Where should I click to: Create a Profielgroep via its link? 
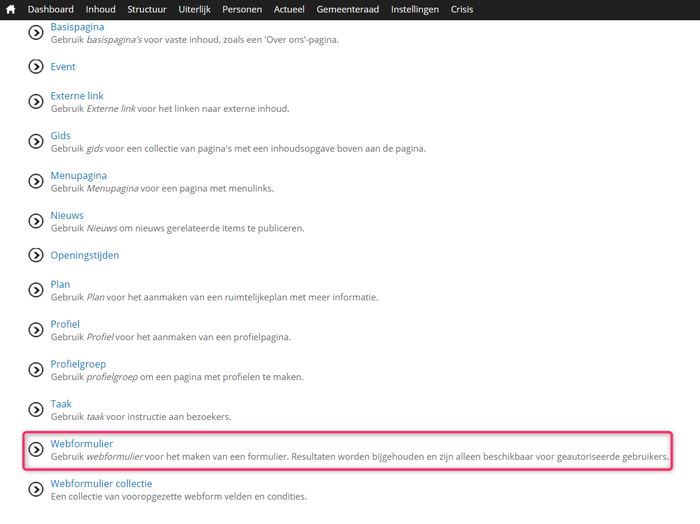78,364
